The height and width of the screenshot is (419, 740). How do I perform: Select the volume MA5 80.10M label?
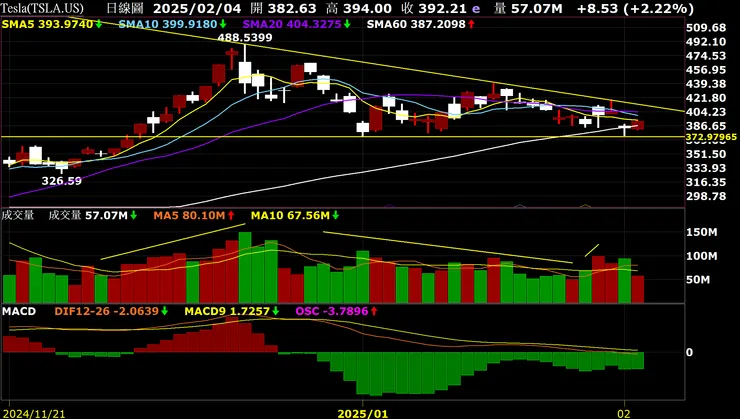click(189, 216)
